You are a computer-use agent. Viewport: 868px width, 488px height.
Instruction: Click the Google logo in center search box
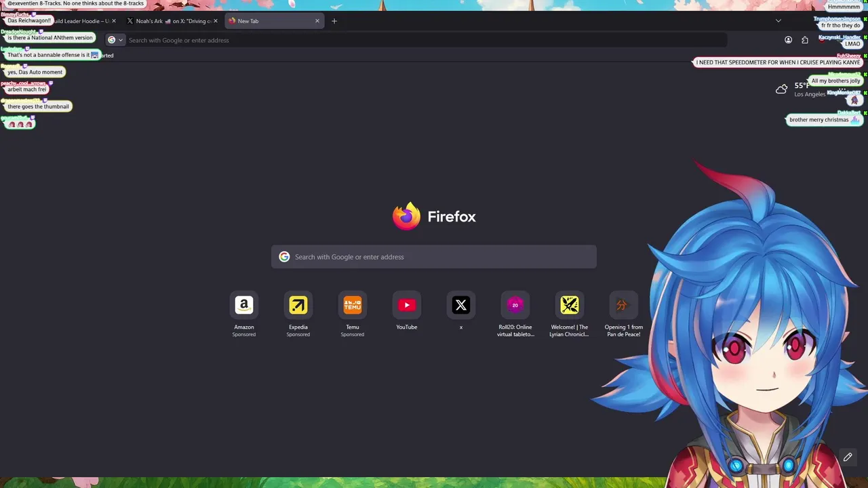(x=284, y=257)
